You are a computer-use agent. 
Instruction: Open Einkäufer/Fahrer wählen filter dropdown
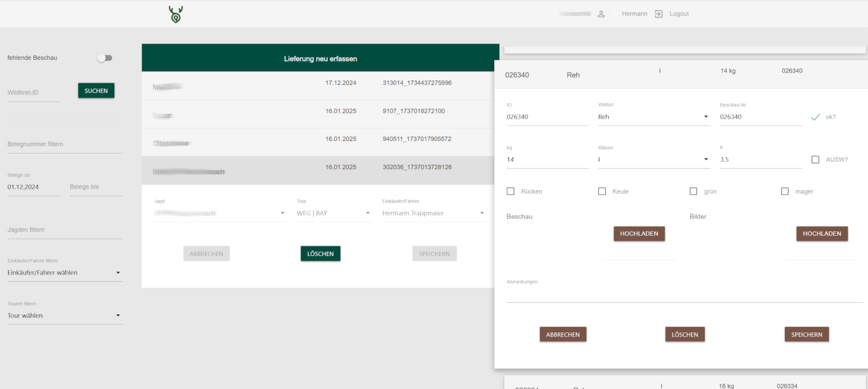coord(64,273)
